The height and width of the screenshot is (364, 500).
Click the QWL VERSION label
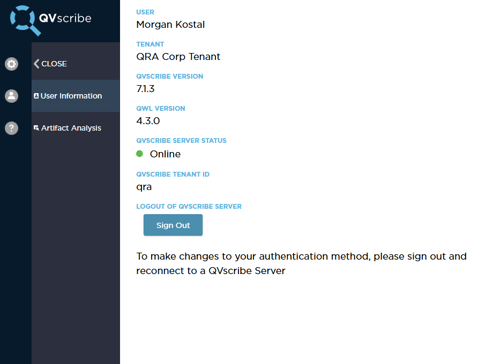(161, 108)
